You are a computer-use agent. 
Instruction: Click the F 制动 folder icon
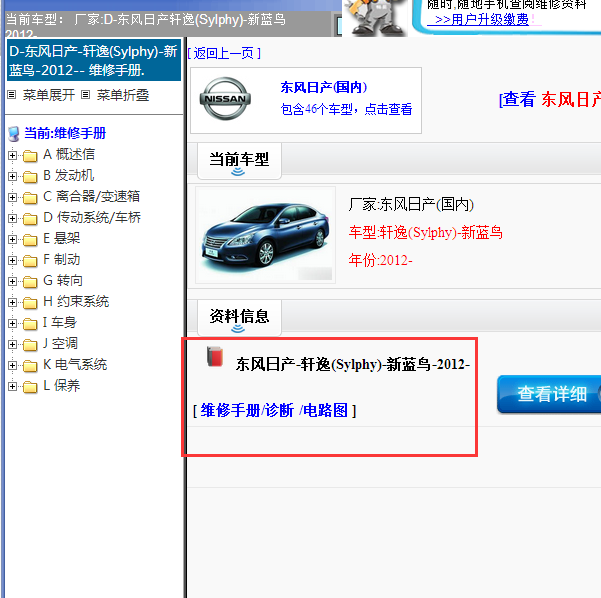click(30, 261)
